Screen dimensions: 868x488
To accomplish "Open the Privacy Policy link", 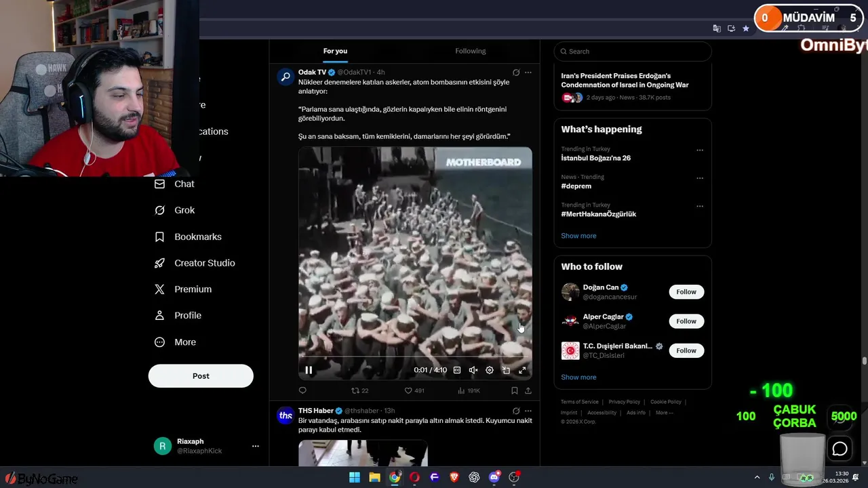I will (624, 402).
